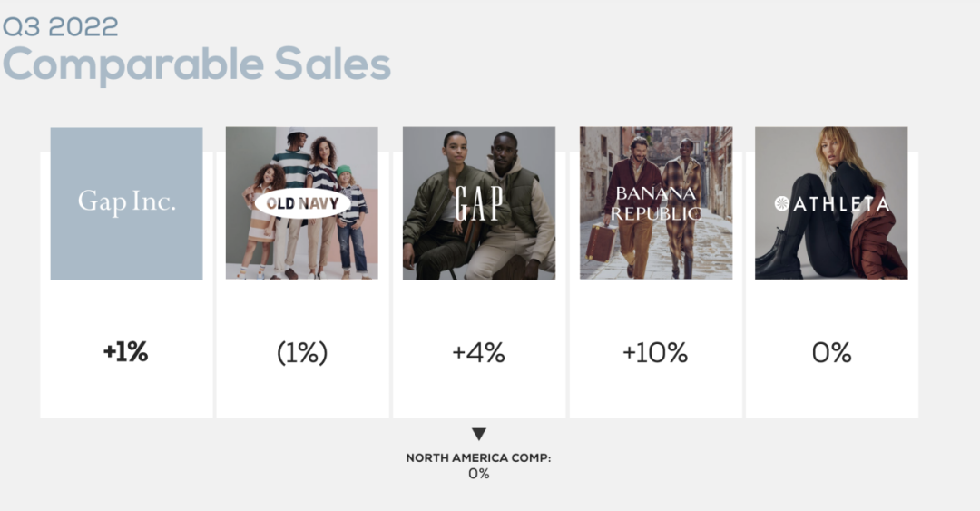This screenshot has height=511, width=980.
Task: Click the brown suitcase in Banana Republic photo
Action: [600, 242]
